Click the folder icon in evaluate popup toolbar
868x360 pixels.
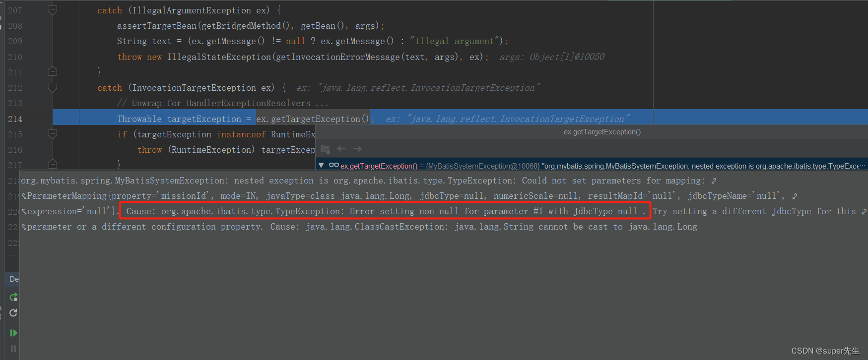(326, 149)
